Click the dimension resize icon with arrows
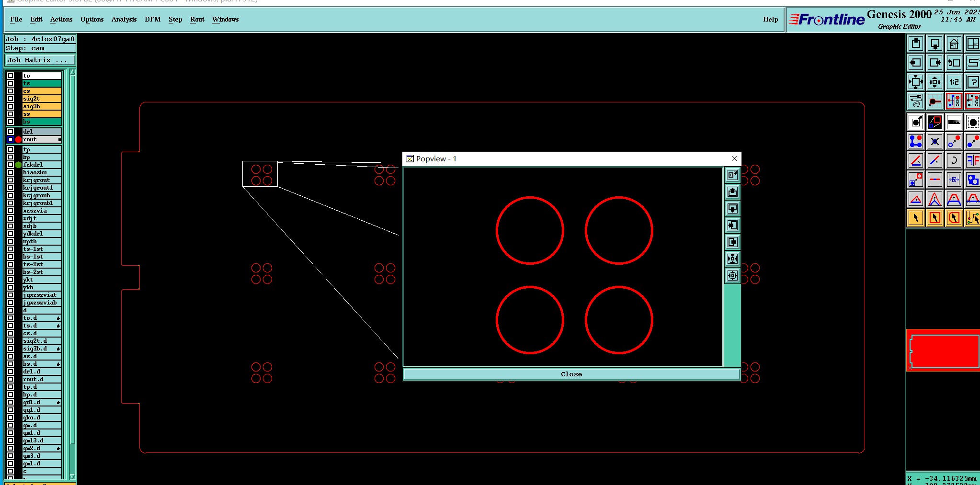980x485 pixels. (x=954, y=180)
